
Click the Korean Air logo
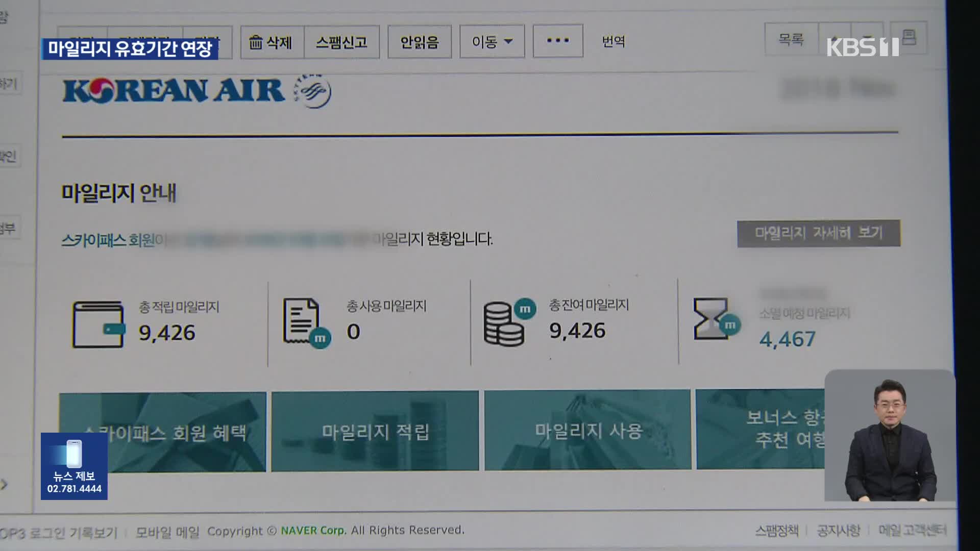pyautogui.click(x=174, y=90)
